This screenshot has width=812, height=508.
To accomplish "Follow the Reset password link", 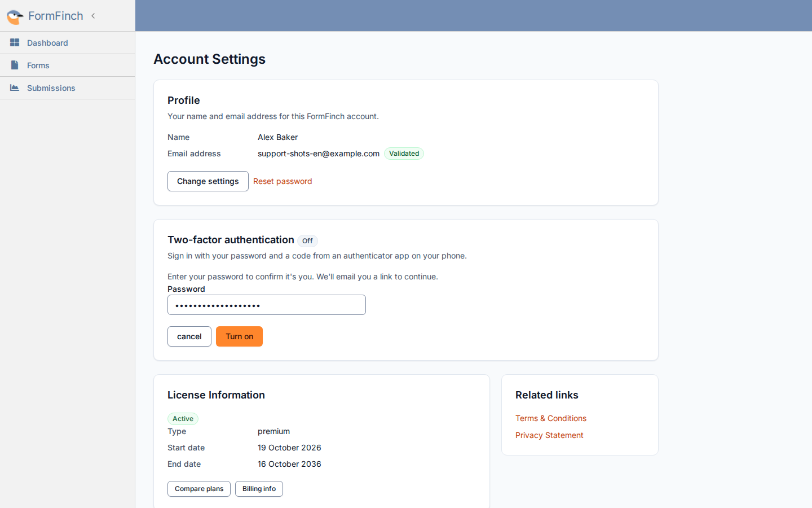I will [283, 181].
